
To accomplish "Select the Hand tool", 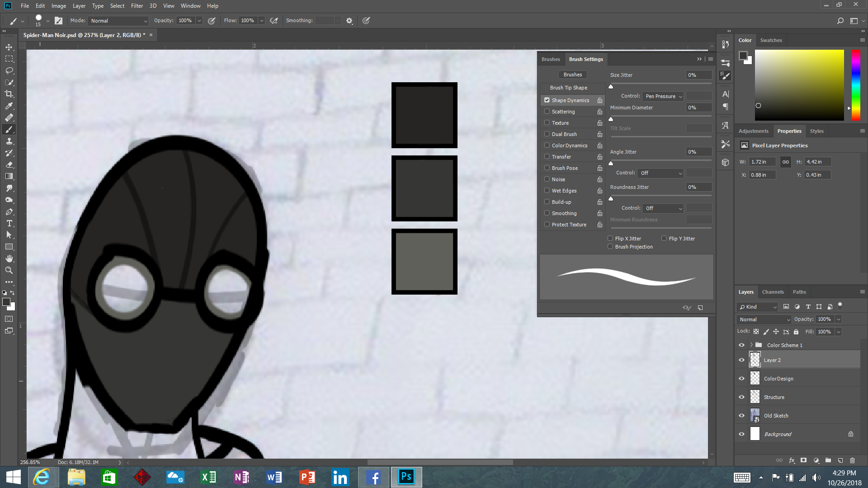I will [x=9, y=258].
